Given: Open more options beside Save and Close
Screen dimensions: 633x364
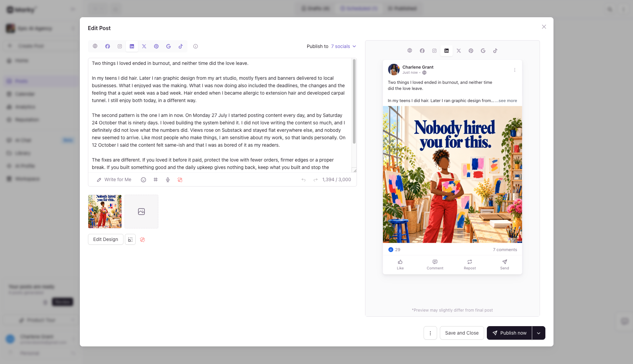Looking at the screenshot, I should (430, 333).
